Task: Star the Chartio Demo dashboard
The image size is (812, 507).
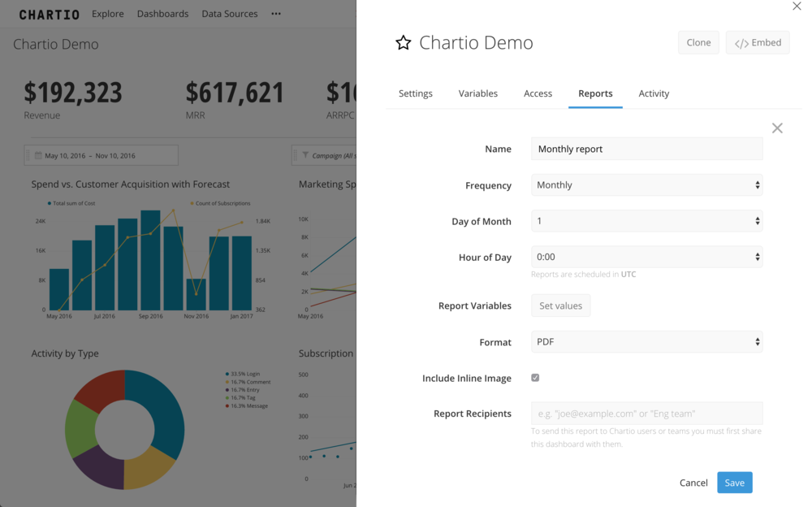Action: click(403, 42)
